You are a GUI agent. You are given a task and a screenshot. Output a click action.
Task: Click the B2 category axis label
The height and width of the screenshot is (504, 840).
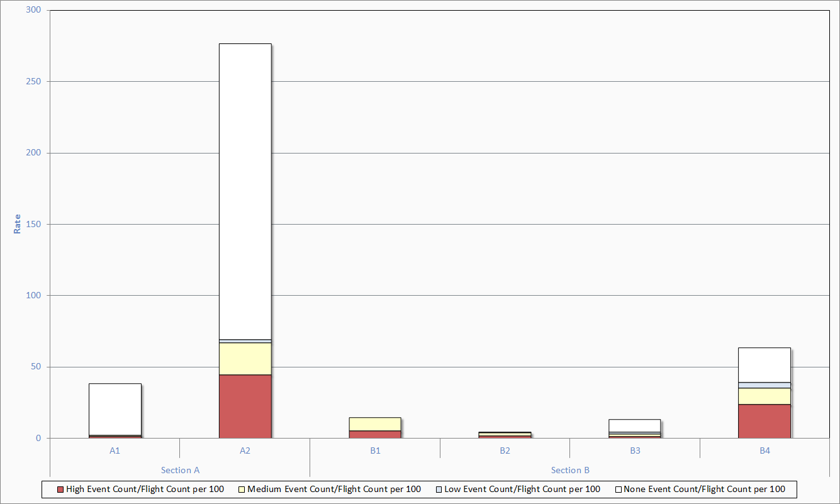[505, 451]
